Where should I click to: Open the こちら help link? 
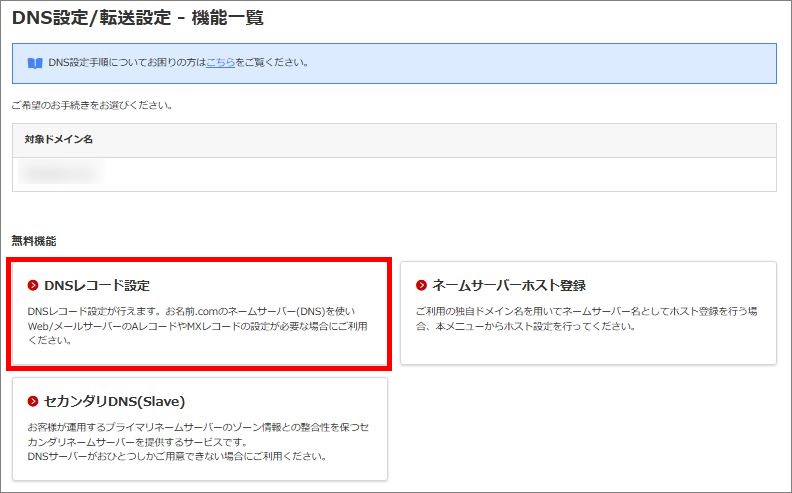coord(220,63)
